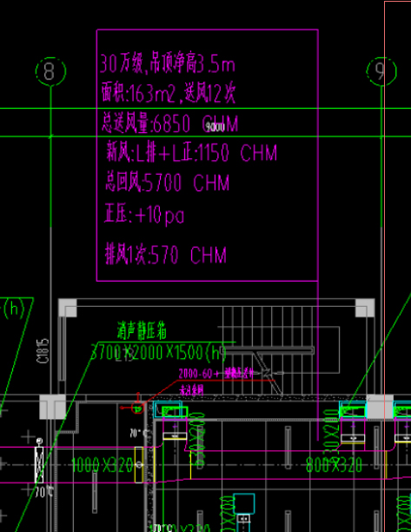This screenshot has width=411, height=532.
Task: Select the C1815 window tag
Action: click(44, 350)
